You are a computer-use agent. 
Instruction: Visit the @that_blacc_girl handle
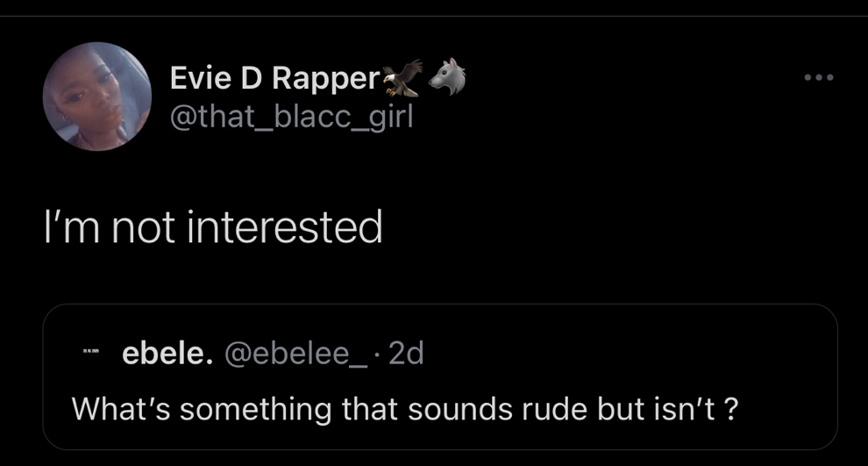click(x=290, y=116)
